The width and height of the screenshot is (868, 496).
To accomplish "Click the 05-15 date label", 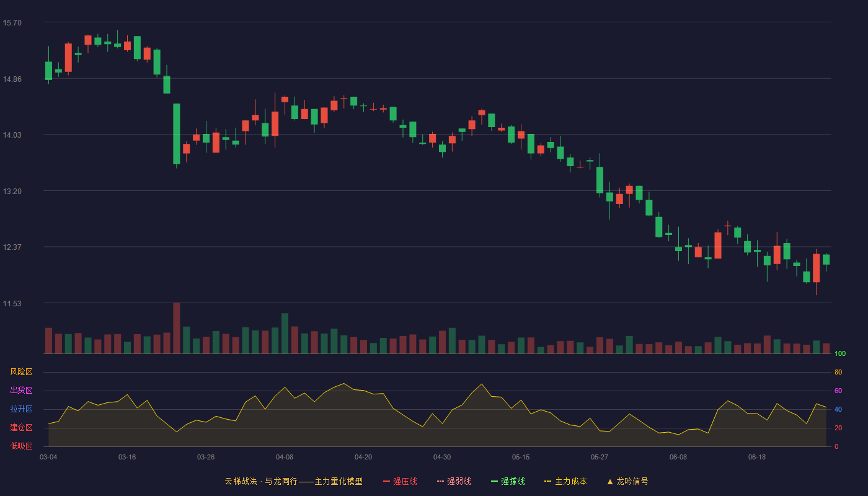I will point(521,457).
